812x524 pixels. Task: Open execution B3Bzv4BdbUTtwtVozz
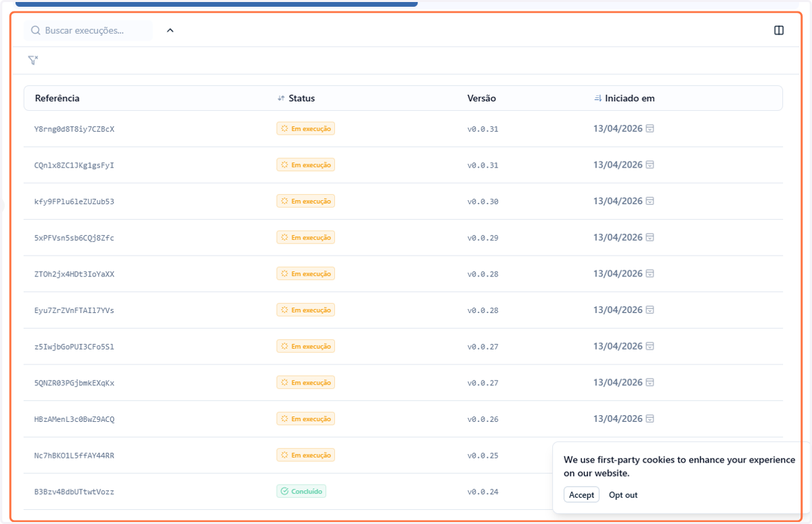click(x=74, y=492)
